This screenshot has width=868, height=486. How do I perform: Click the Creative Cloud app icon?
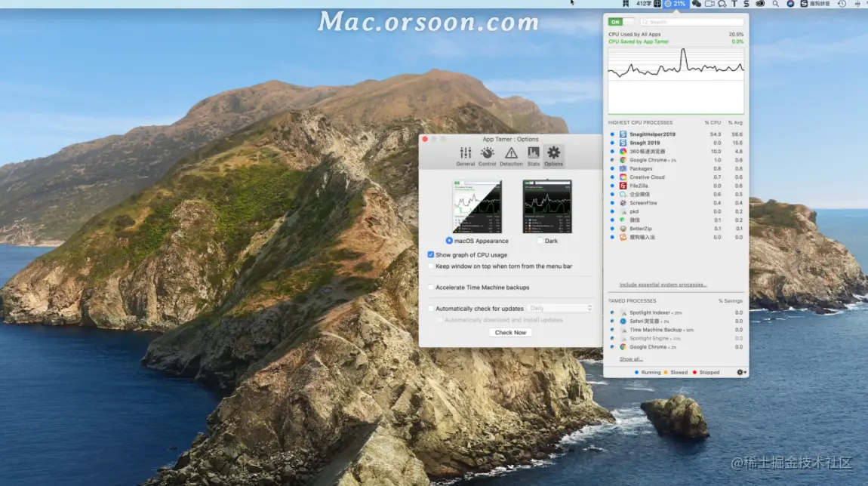(623, 177)
